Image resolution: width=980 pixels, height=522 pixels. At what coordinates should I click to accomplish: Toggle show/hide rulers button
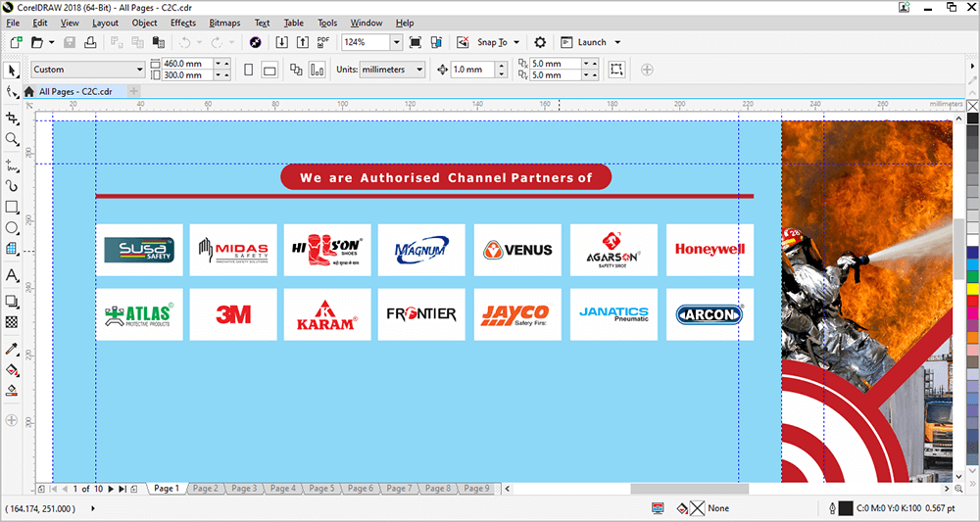point(436,42)
